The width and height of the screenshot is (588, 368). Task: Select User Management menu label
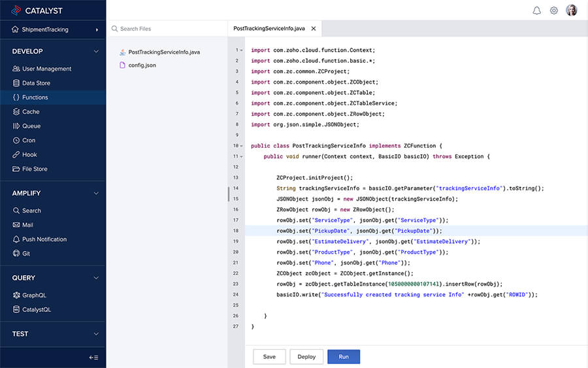pos(46,69)
